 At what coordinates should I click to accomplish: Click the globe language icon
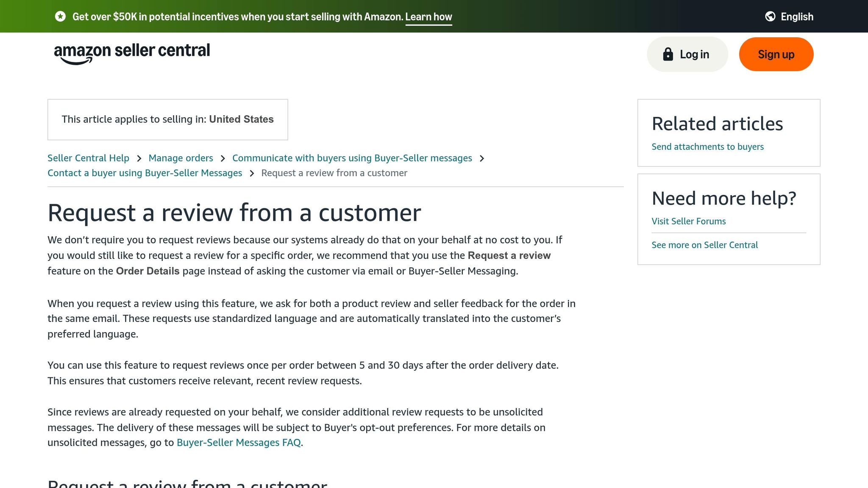coord(770,17)
